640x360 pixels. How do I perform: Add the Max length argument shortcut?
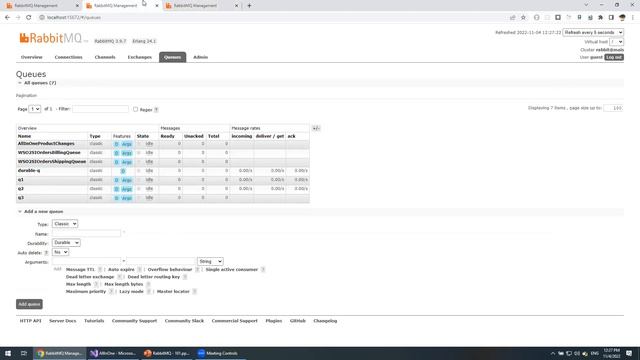(78, 284)
